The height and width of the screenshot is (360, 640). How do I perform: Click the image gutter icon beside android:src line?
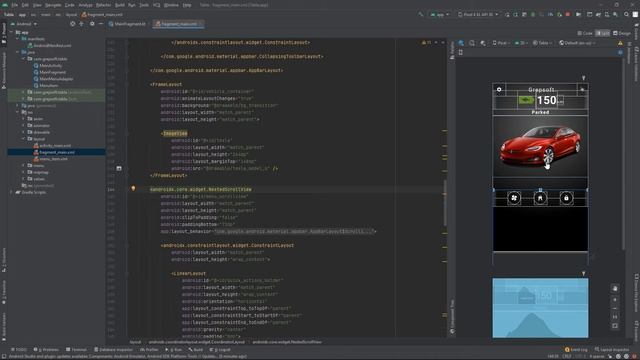coord(119,168)
